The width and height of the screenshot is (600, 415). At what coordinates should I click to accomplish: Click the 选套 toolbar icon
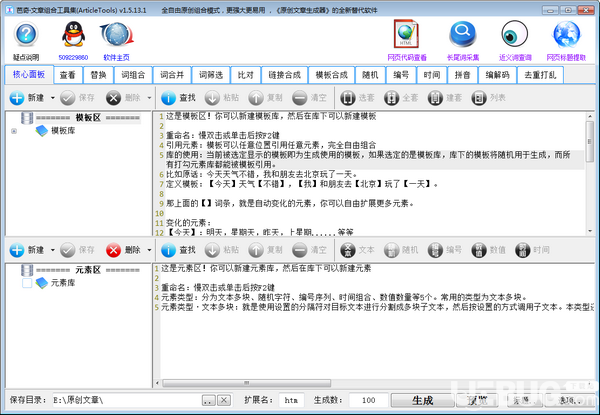click(357, 98)
